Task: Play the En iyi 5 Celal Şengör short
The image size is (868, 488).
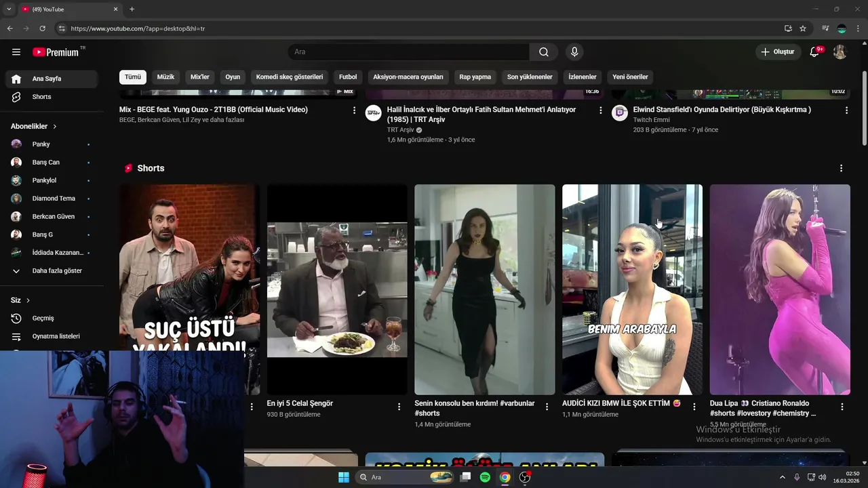Action: pos(337,289)
